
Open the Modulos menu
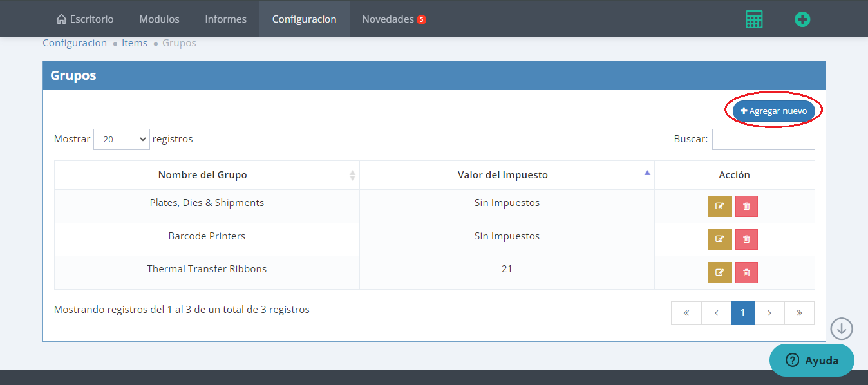(159, 19)
